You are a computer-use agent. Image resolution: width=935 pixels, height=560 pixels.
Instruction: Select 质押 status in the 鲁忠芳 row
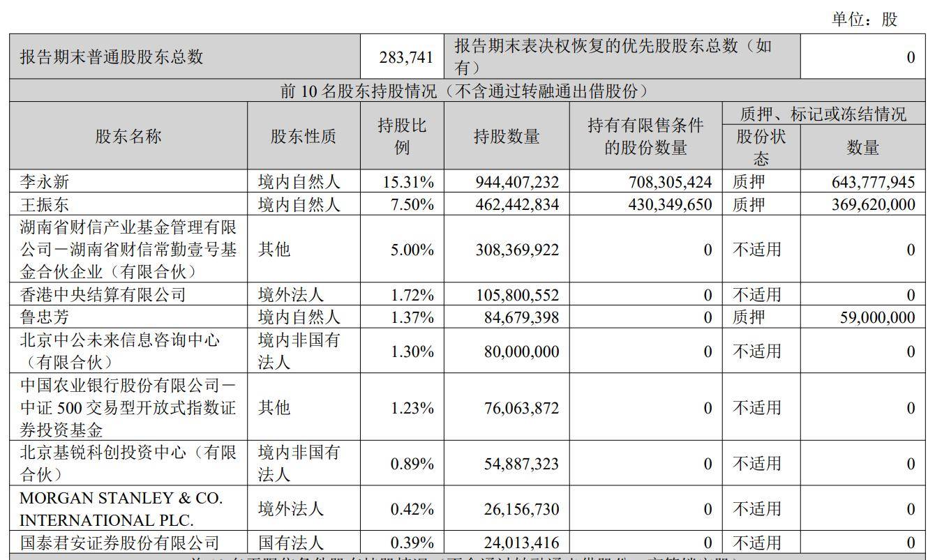(x=749, y=317)
